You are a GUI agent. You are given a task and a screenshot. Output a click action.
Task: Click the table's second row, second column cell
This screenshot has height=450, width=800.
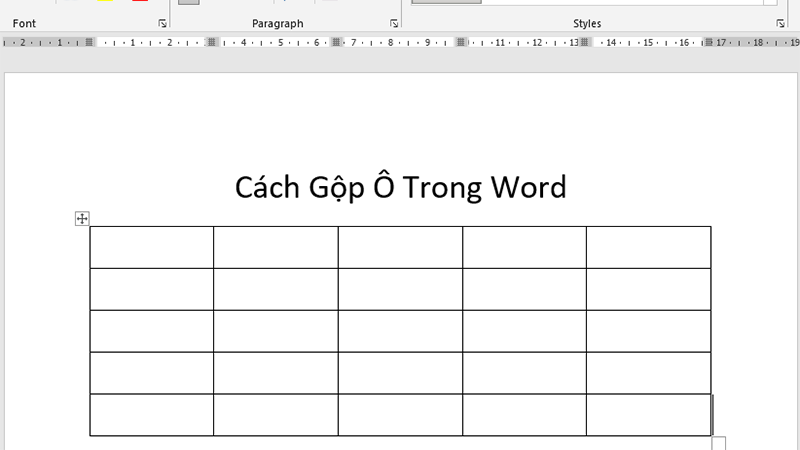pos(276,289)
